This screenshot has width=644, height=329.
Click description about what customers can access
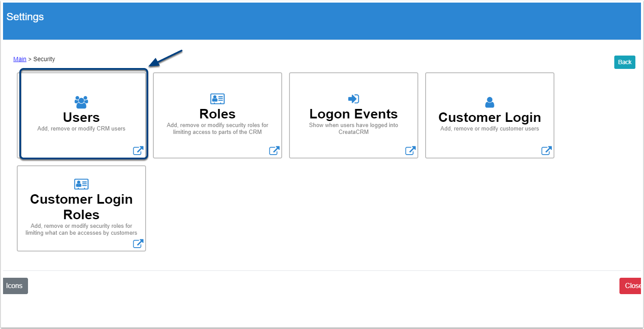pos(81,230)
